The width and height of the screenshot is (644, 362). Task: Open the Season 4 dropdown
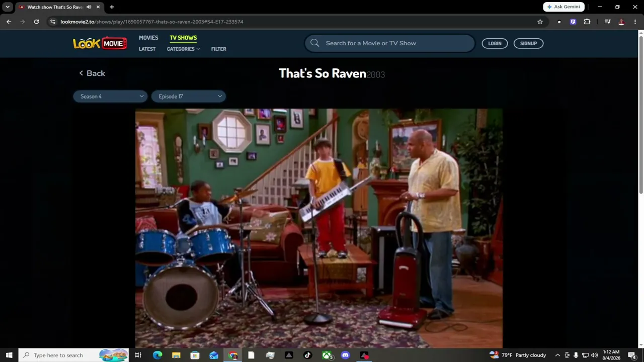tap(110, 97)
